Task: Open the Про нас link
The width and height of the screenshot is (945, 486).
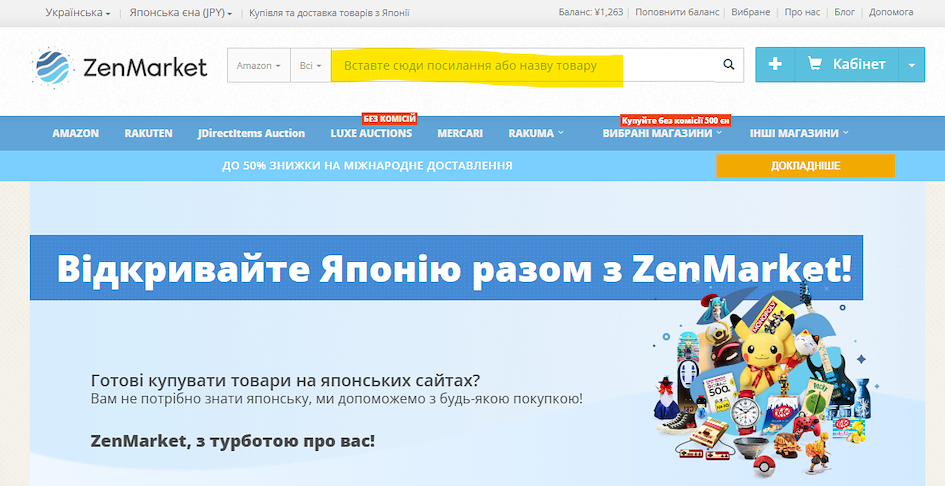Action: 802,12
